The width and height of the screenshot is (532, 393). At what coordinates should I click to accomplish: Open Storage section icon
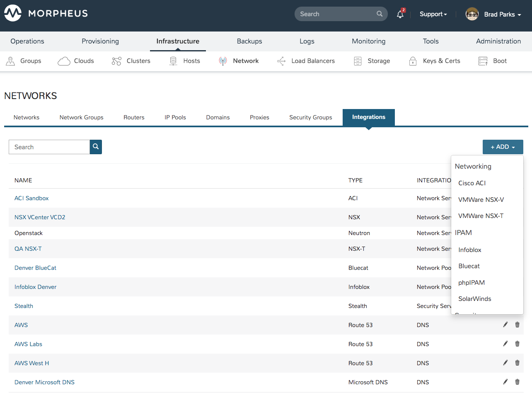(x=358, y=61)
